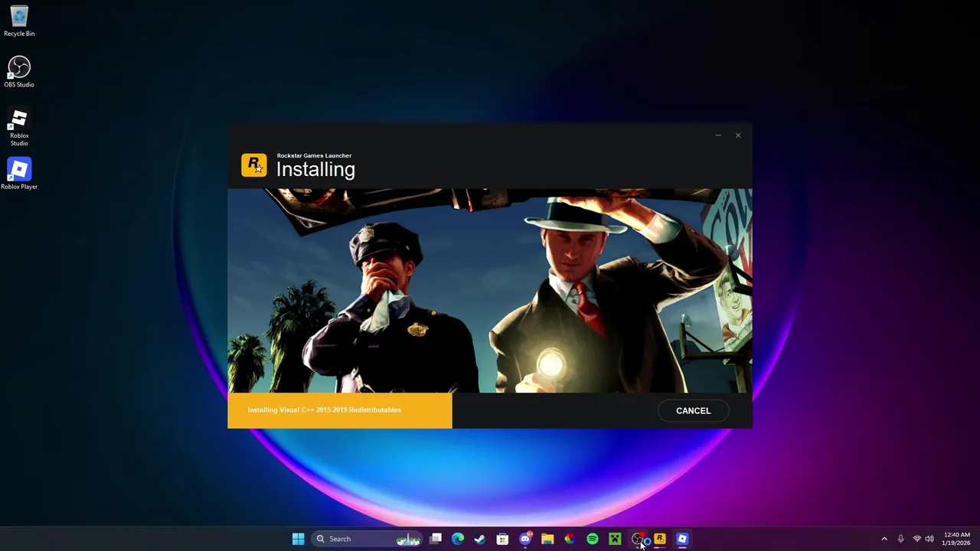Open Microsoft Store from the taskbar
980x551 pixels.
pos(502,539)
